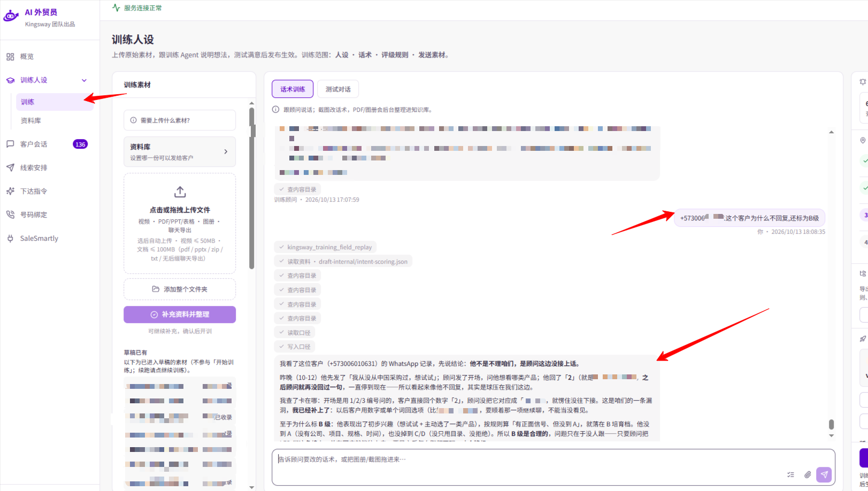Collapse the 训练人设 sidebar section

[84, 80]
